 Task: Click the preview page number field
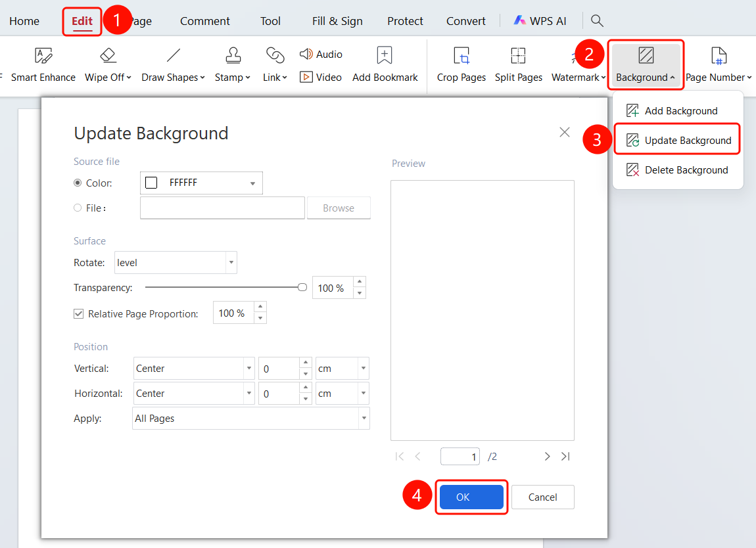point(460,457)
